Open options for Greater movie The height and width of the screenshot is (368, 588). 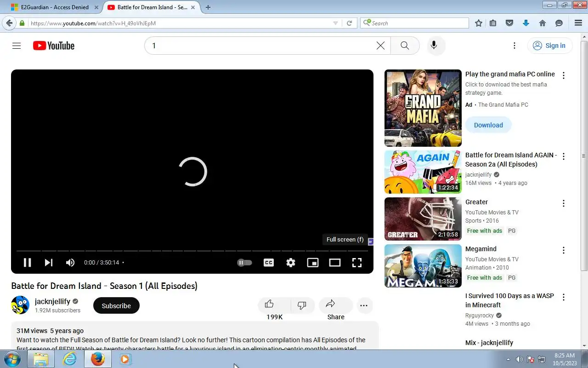coord(564,203)
